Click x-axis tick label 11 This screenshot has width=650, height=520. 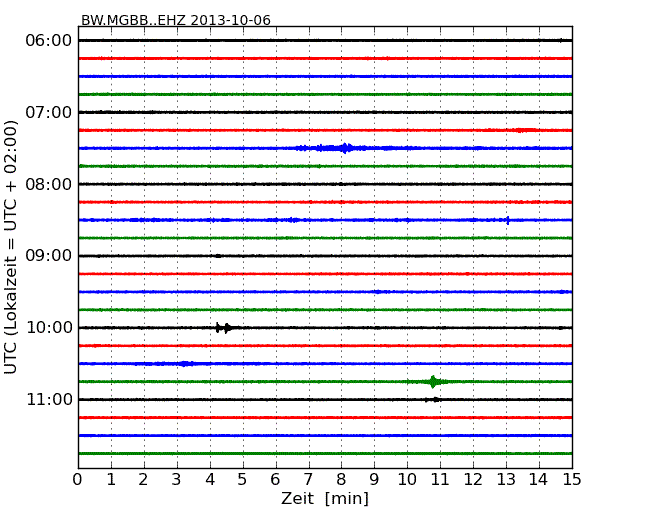[x=440, y=479]
